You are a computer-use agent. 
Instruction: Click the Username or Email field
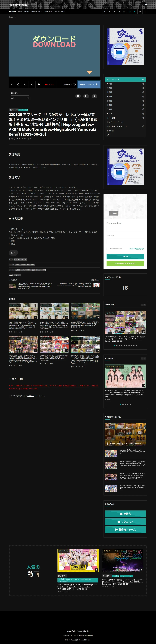pos(125,229)
